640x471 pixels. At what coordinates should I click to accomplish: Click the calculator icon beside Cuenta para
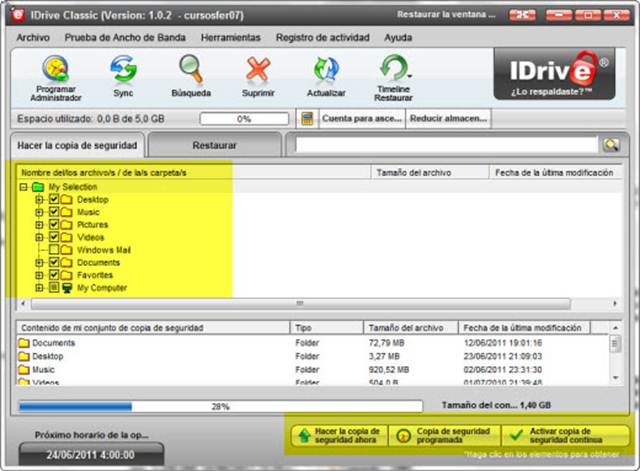point(307,119)
